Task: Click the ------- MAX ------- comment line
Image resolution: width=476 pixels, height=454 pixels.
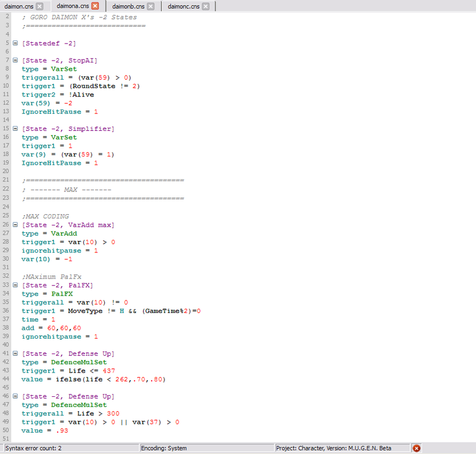Action: click(67, 190)
